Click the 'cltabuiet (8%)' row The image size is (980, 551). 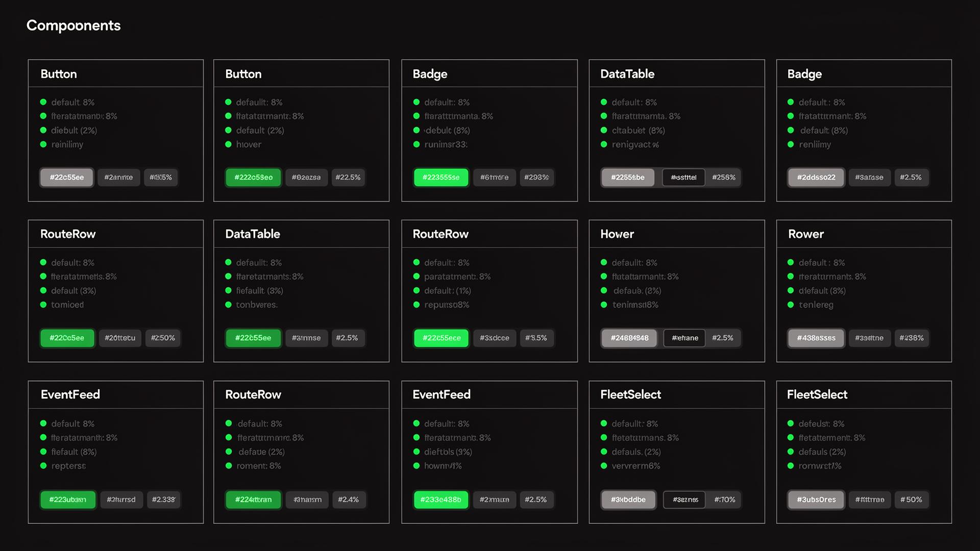[633, 131]
